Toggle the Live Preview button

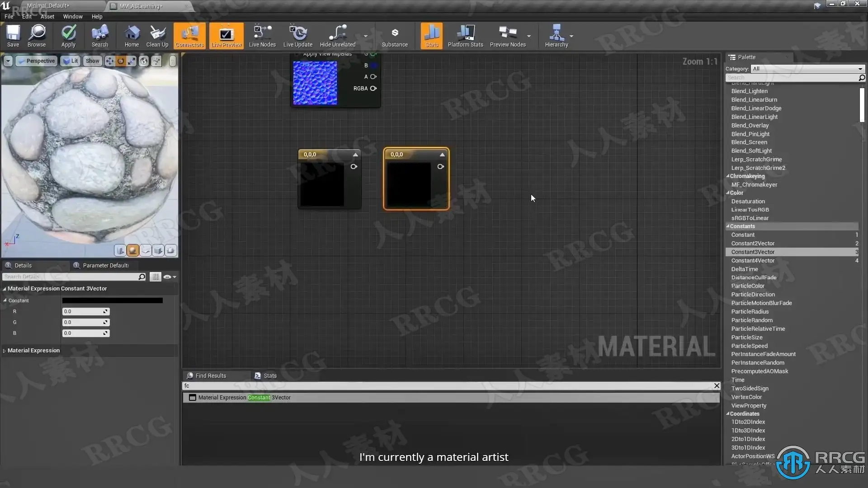click(226, 35)
